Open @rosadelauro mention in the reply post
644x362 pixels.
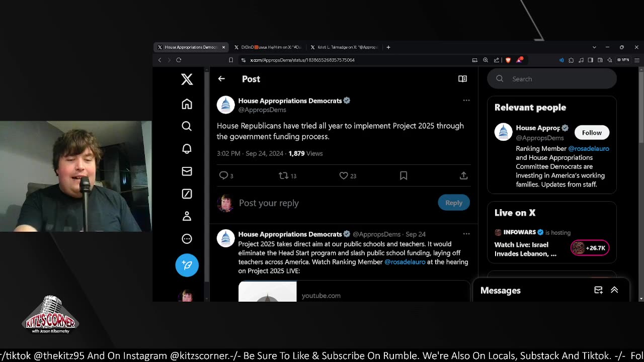tap(405, 262)
